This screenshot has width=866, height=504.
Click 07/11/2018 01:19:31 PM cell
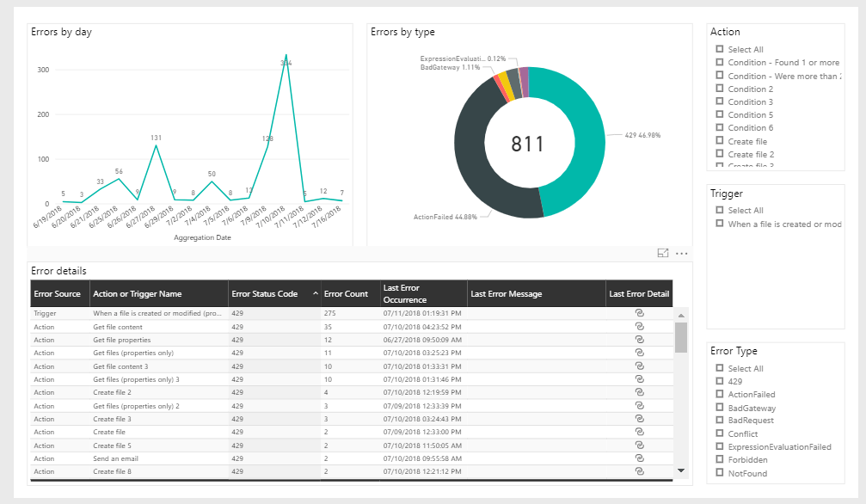click(x=422, y=313)
